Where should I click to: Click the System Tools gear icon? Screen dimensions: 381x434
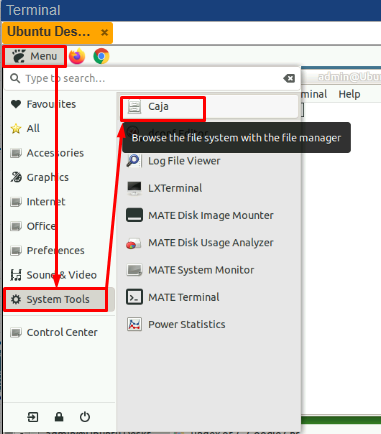pos(16,299)
